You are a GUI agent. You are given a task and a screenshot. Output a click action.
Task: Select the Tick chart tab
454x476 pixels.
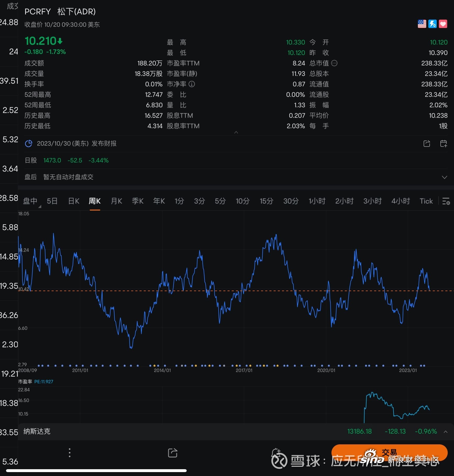(426, 201)
